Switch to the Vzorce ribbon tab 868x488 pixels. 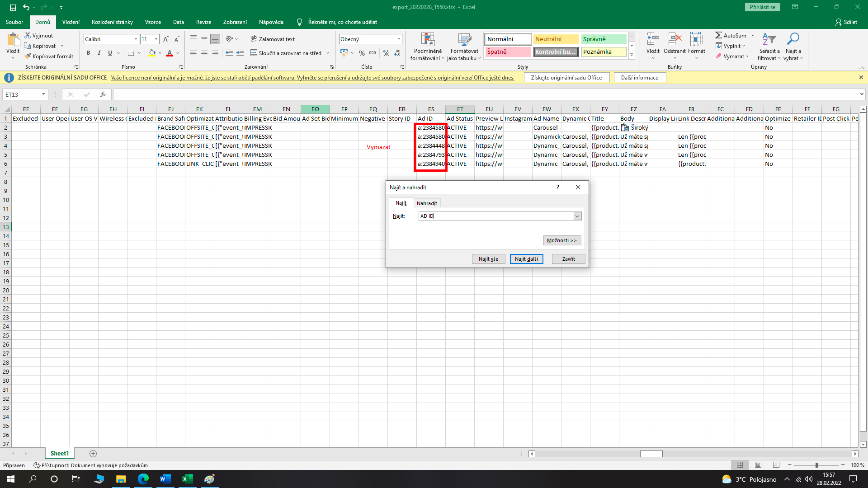click(153, 22)
